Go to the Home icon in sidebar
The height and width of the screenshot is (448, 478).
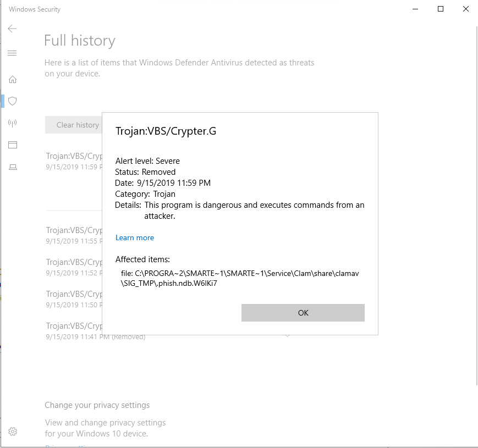pyautogui.click(x=12, y=80)
